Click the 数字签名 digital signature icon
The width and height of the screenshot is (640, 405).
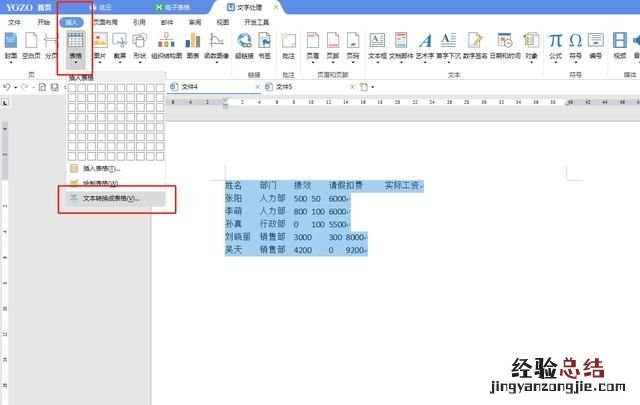[475, 41]
